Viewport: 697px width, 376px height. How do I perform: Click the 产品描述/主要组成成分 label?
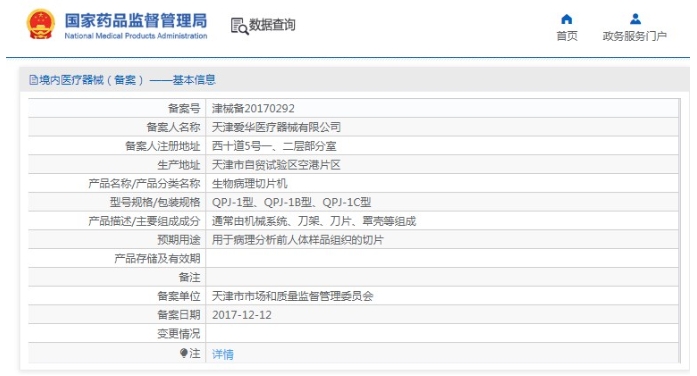[x=144, y=221]
